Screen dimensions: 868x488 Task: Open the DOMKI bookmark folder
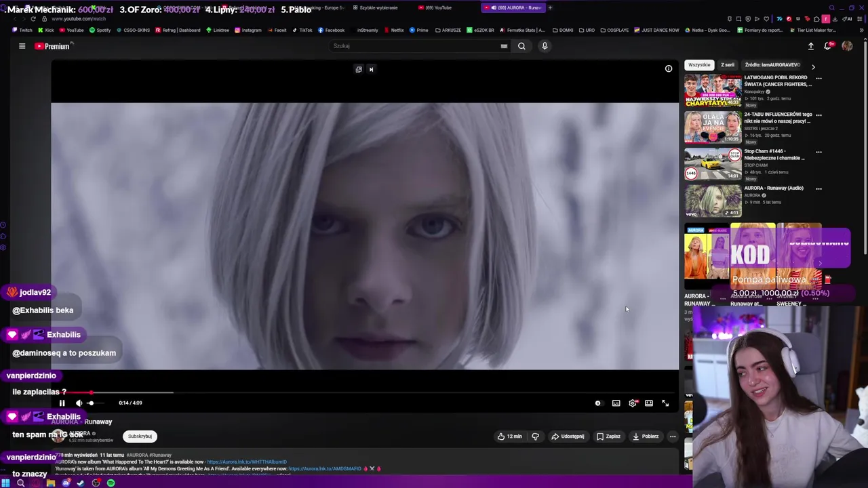563,30
